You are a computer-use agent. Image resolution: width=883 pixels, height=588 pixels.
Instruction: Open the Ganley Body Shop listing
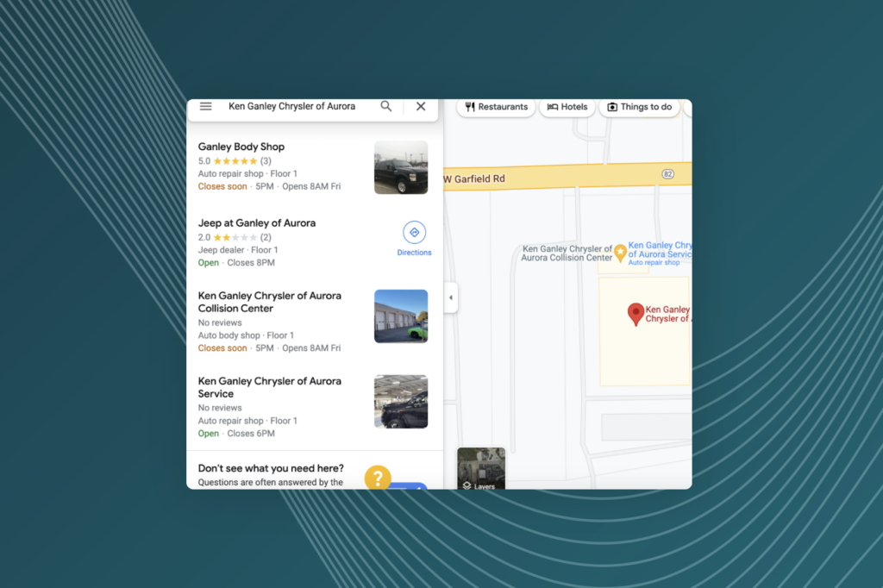(x=241, y=147)
